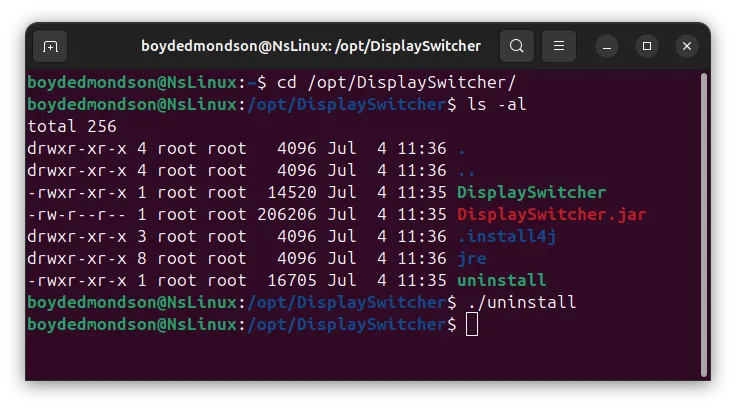Maximize the terminal window

647,46
